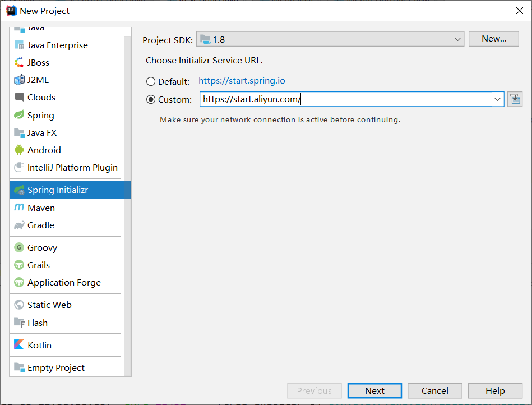Select the Android project type

(x=43, y=150)
